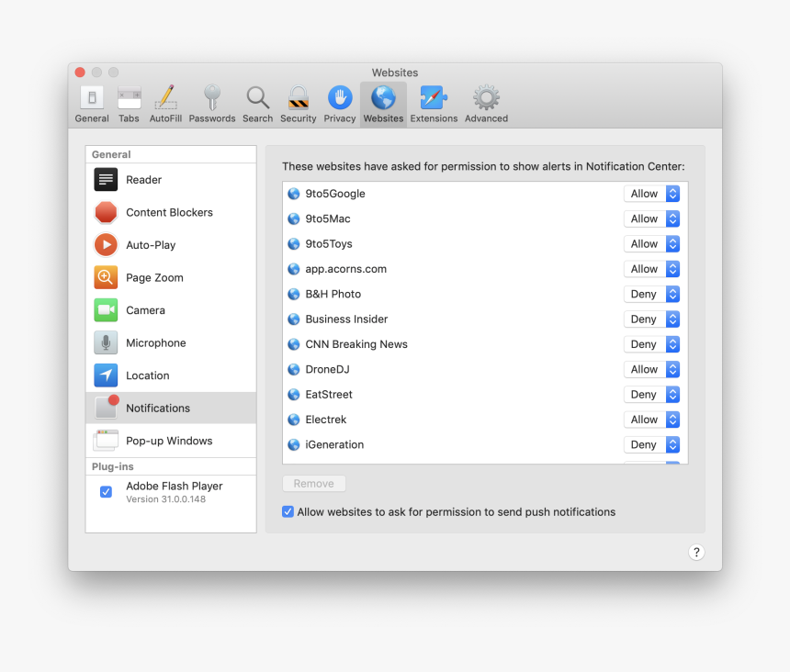
Task: Open the General preferences icon
Action: pos(92,97)
